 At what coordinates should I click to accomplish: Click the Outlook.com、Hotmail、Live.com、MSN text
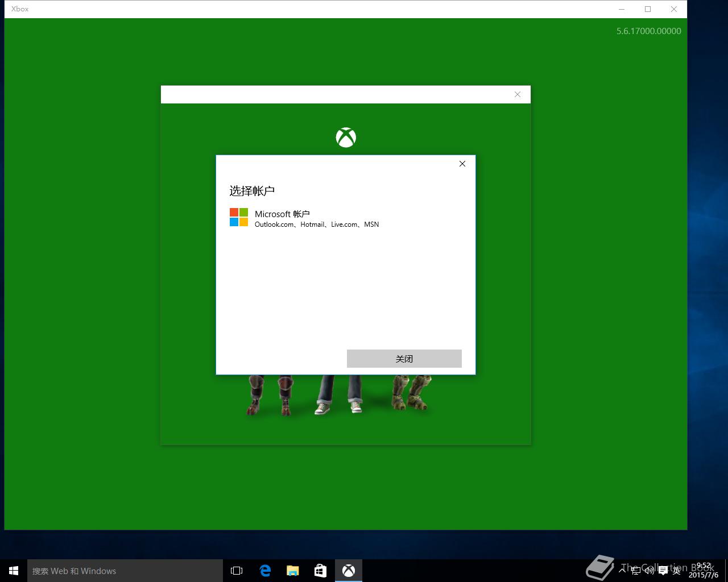317,225
